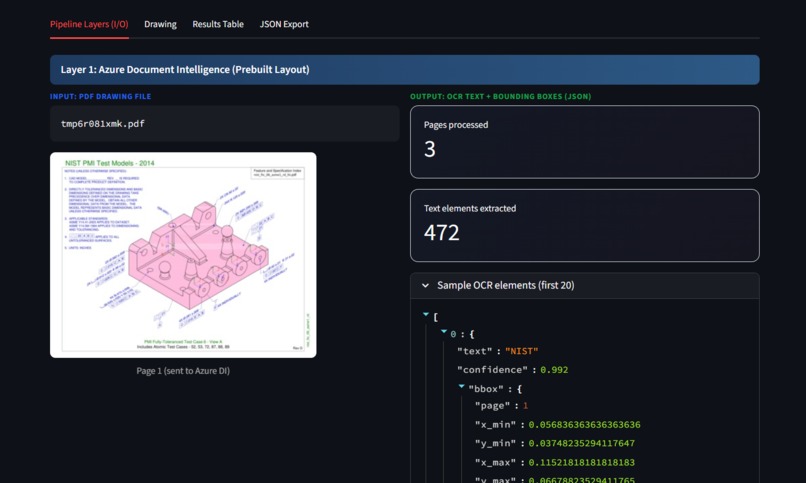Screen dimensions: 806x483
Task: Click the x_min value 0.056836363636363636
Action: click(584, 425)
